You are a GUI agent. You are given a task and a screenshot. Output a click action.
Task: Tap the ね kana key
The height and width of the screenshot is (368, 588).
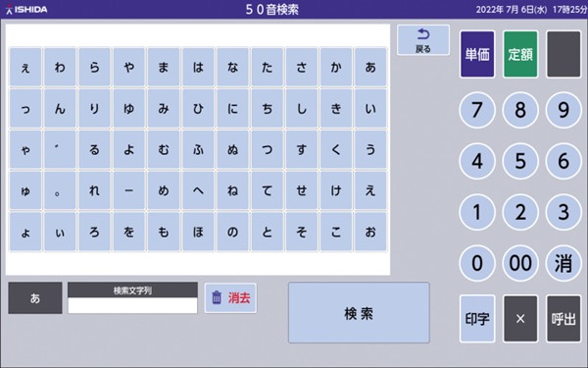tap(232, 190)
